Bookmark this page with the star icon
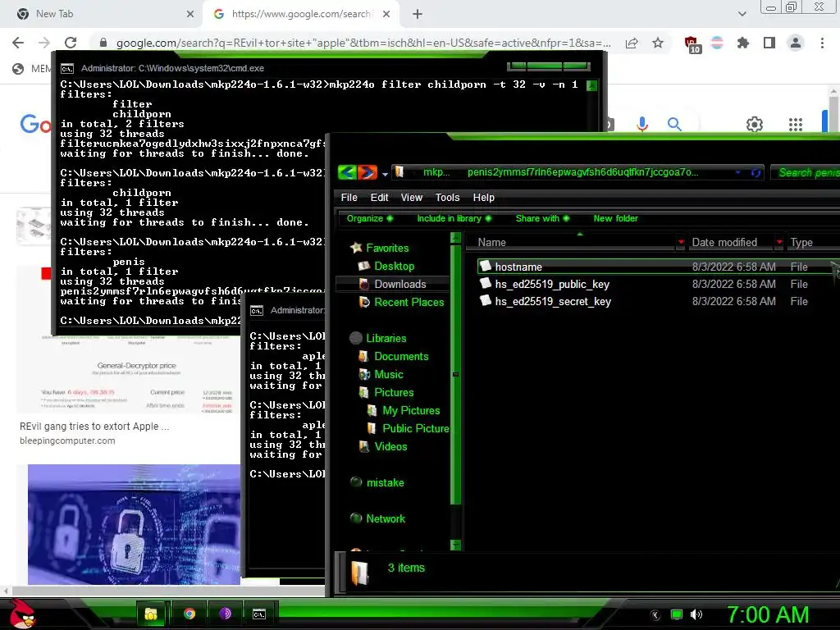 [x=658, y=43]
